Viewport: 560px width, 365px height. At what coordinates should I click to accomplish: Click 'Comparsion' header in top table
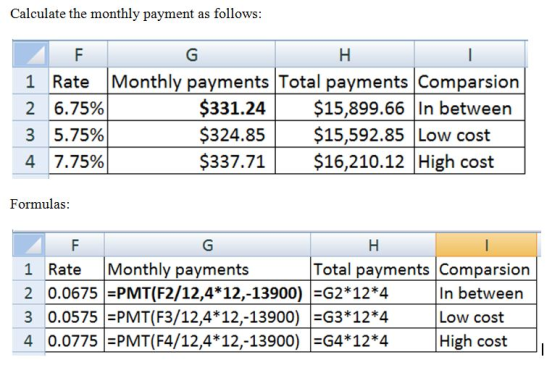(x=470, y=81)
